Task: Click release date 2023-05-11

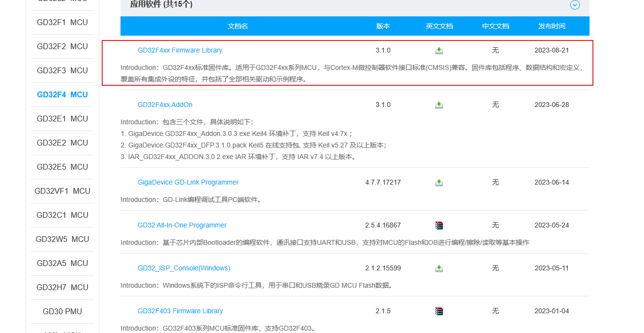Action: point(552,268)
